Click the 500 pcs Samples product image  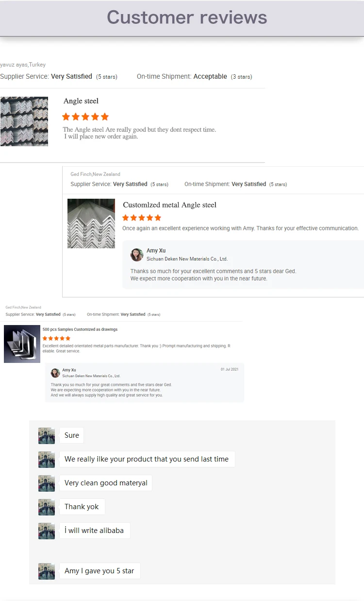22,344
